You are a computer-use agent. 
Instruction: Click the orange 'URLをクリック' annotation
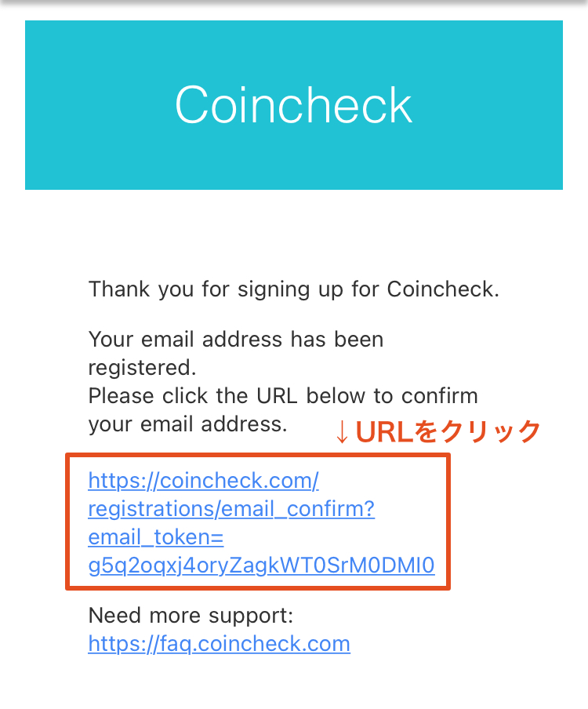click(448, 431)
